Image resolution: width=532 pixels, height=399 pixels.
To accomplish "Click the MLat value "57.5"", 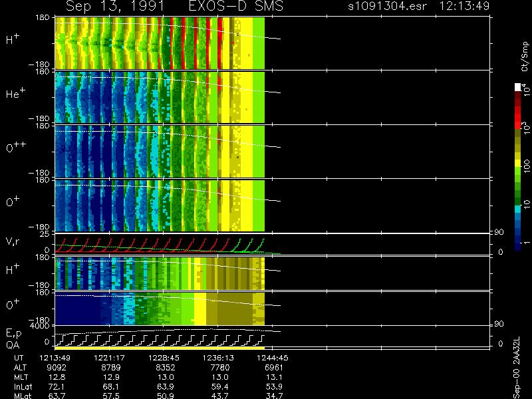I will pyautogui.click(x=111, y=396).
